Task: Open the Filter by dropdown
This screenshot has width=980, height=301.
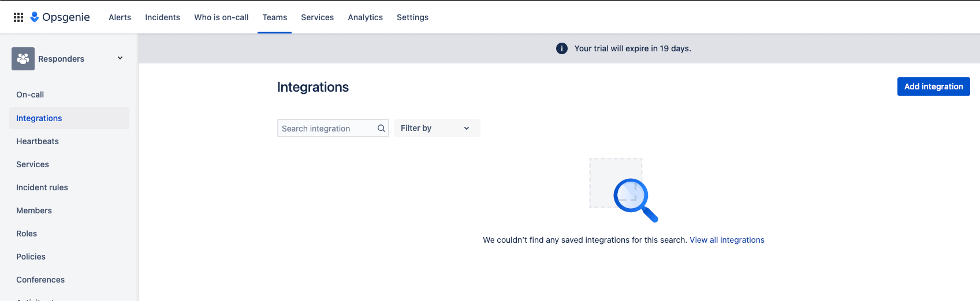Action: coord(437,128)
